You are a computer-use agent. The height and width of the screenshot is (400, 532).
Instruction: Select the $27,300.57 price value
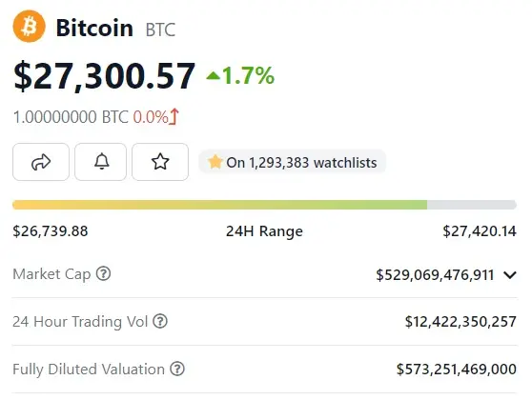(x=105, y=76)
